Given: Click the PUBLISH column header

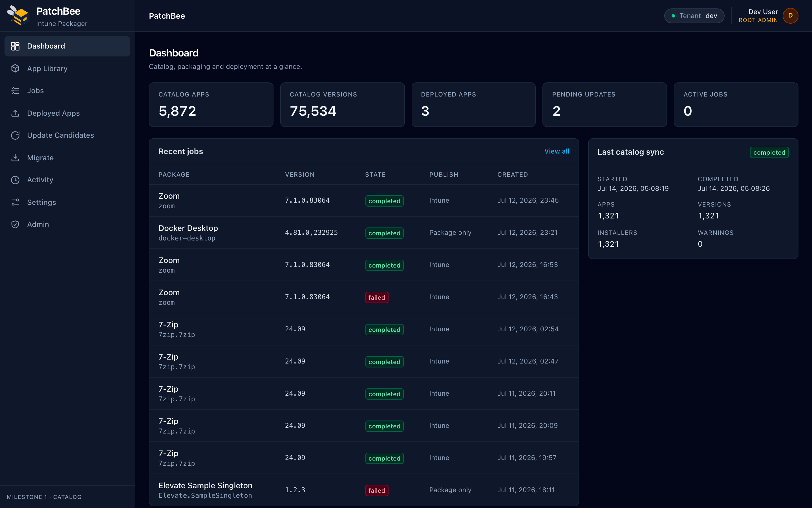Looking at the screenshot, I should click(443, 174).
